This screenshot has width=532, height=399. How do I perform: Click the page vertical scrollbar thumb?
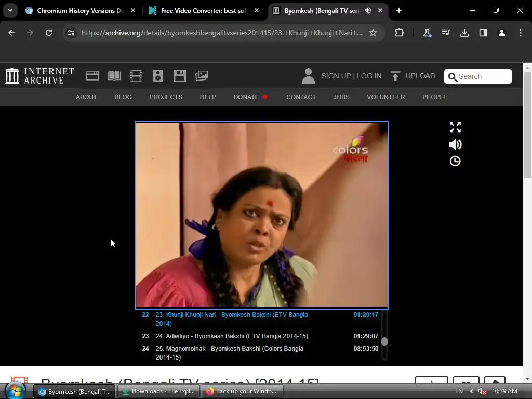coord(527,124)
